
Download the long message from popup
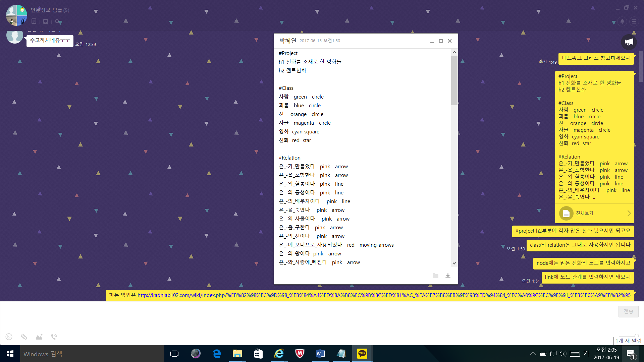coord(448,276)
